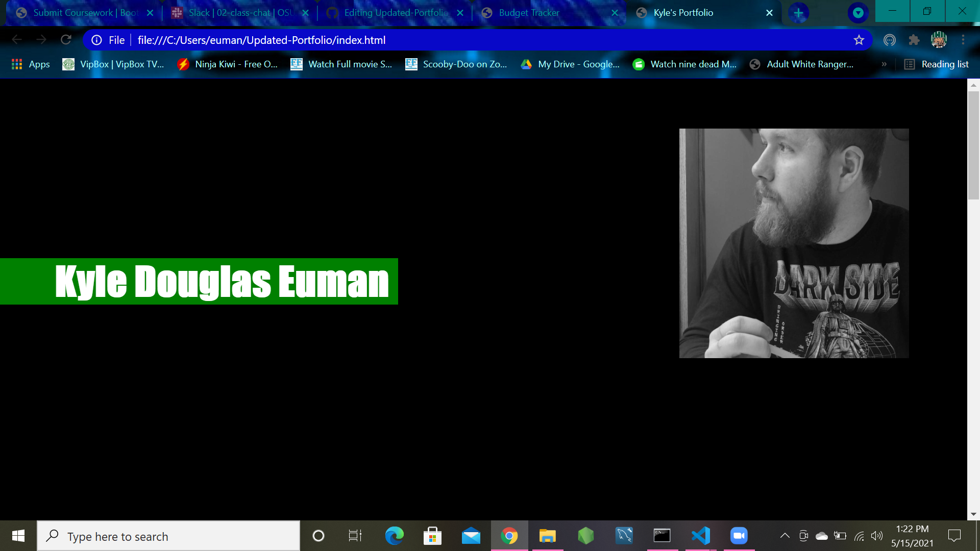Open the Meet Now tray icon
This screenshot has height=551, width=980.
[x=803, y=536]
